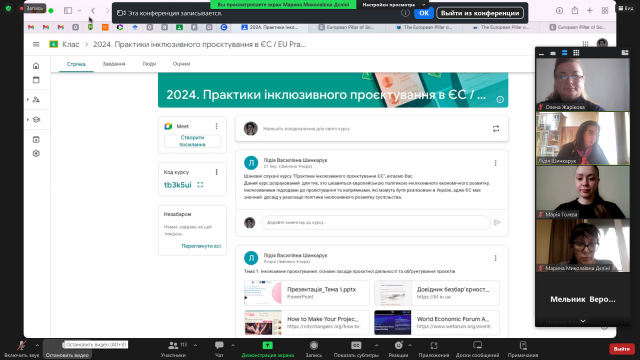Open the Код курсу options menu
This screenshot has height=360, width=640.
click(x=217, y=172)
